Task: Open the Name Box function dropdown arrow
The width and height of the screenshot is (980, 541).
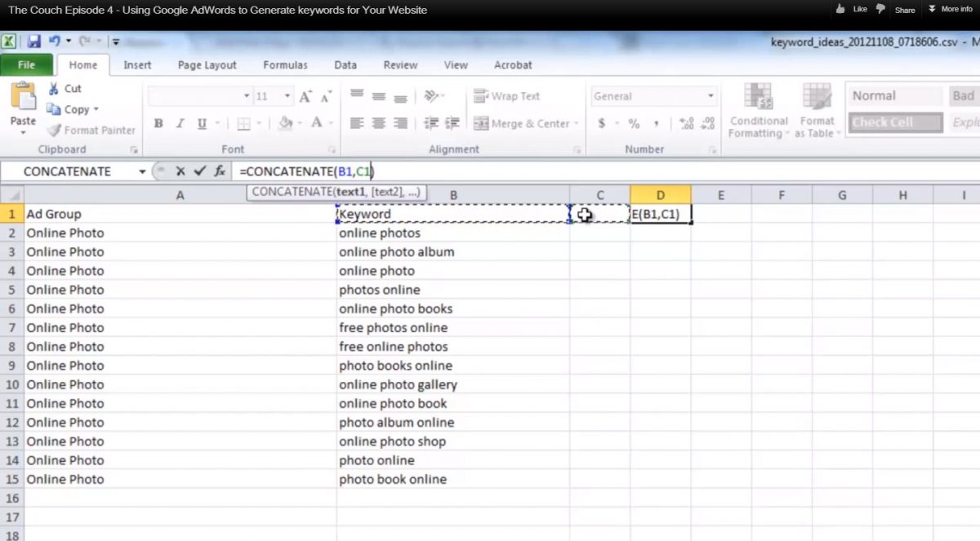Action: point(142,171)
